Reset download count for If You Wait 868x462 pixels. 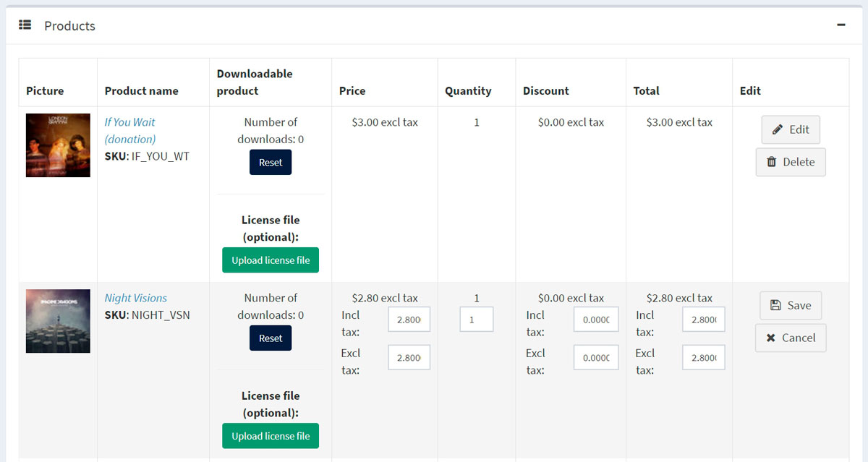pos(271,162)
